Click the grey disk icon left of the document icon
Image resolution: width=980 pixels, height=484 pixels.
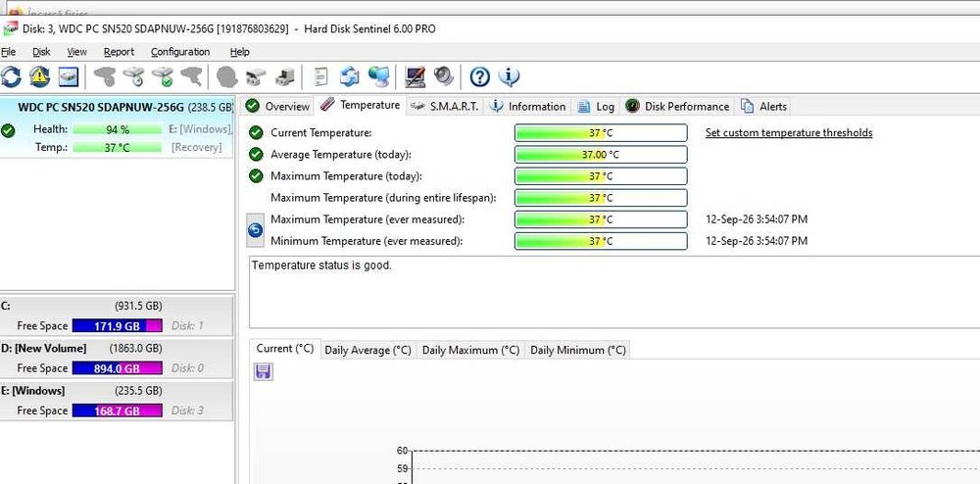pyautogui.click(x=285, y=76)
